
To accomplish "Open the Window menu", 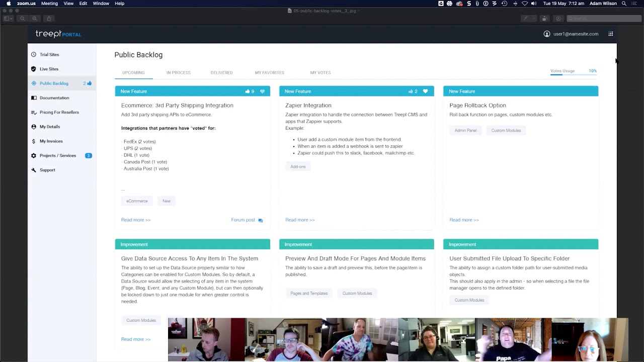I will click(101, 4).
